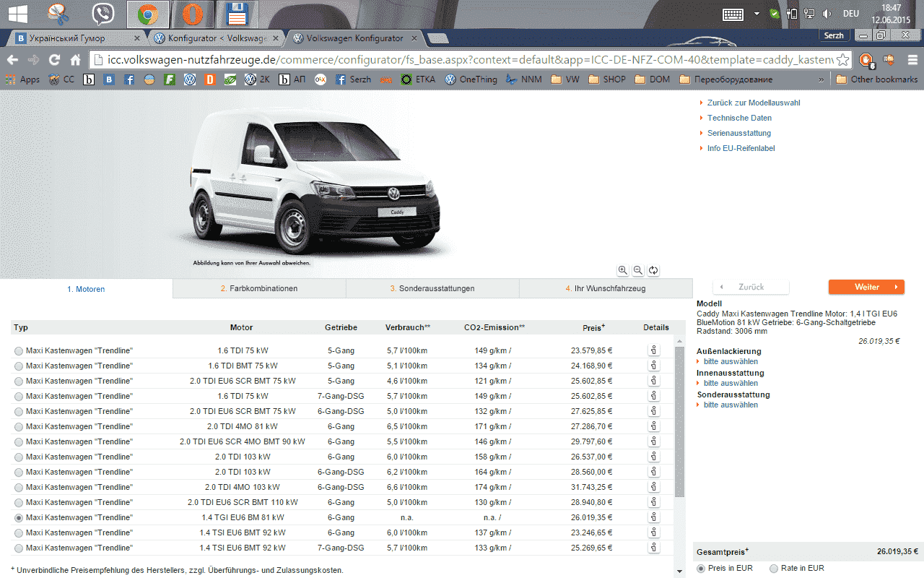The width and height of the screenshot is (924, 578).
Task: Open the Chrome menu (hamburger icon)
Action: 911,60
